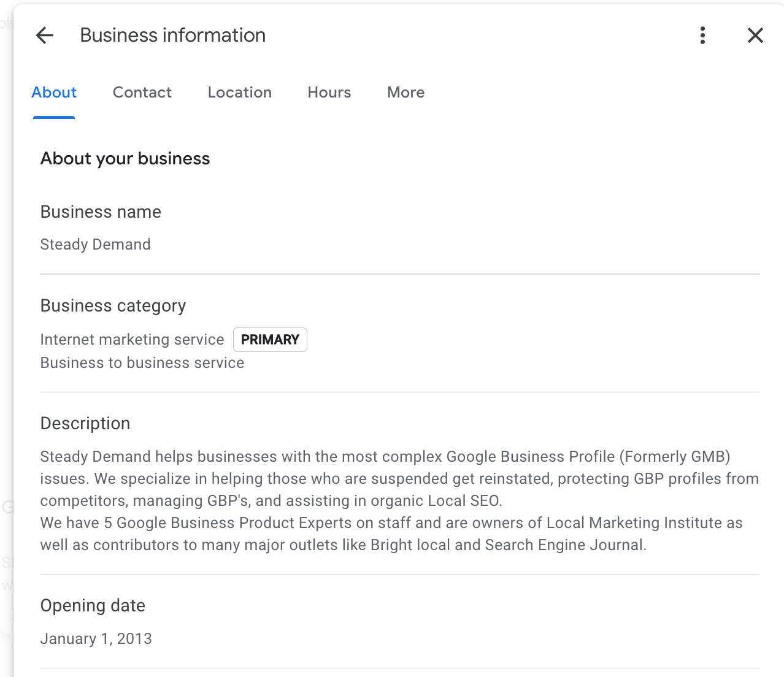Select the About tab

54,93
